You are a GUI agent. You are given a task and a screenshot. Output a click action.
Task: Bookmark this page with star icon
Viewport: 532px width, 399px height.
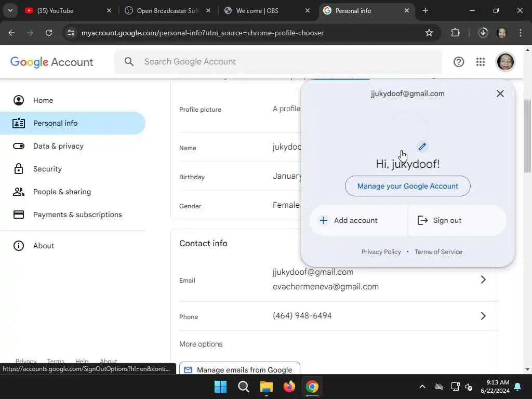429,33
